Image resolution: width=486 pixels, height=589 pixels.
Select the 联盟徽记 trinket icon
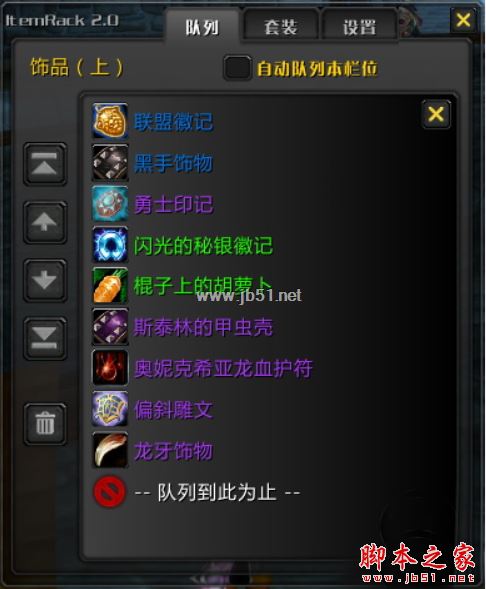110,121
